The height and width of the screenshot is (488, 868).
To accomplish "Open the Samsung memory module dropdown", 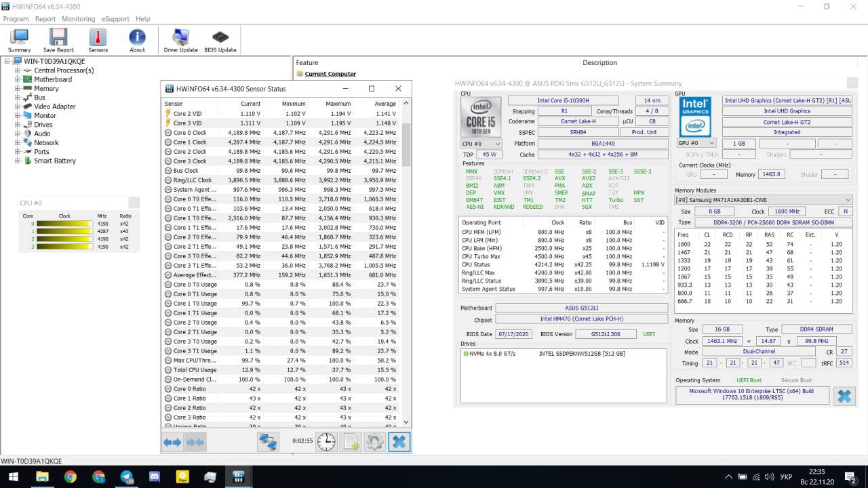I will point(764,200).
